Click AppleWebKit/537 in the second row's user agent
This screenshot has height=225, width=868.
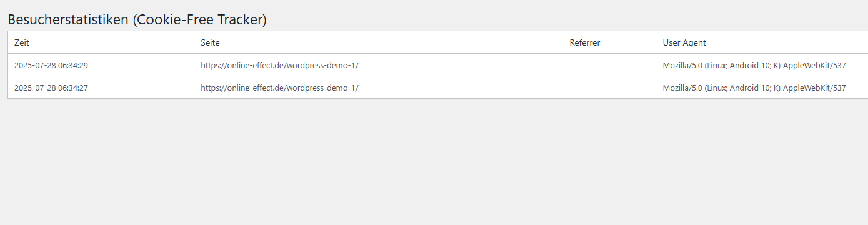(814, 87)
